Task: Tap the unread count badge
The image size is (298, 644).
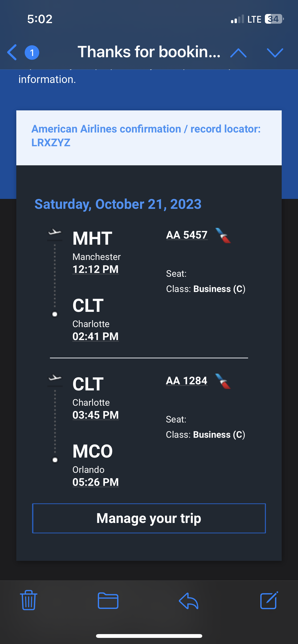Action: tap(32, 53)
